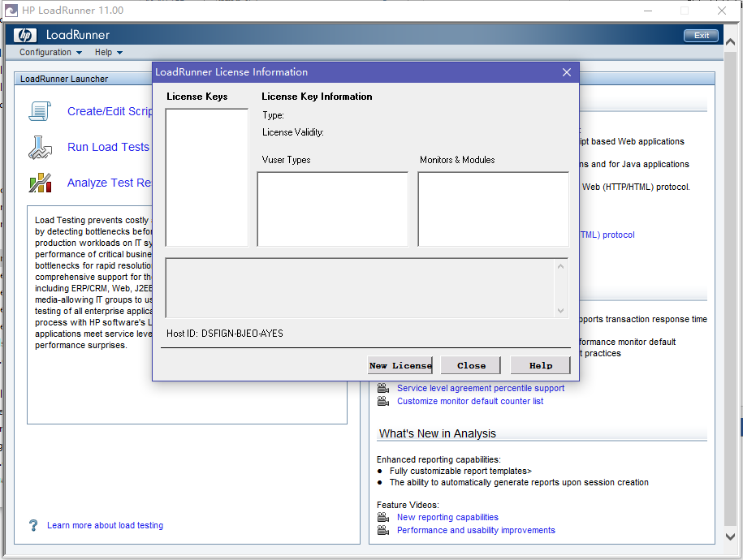Viewport: 743px width, 560px height.
Task: Open Service level agreement percentile support video
Action: tap(481, 388)
